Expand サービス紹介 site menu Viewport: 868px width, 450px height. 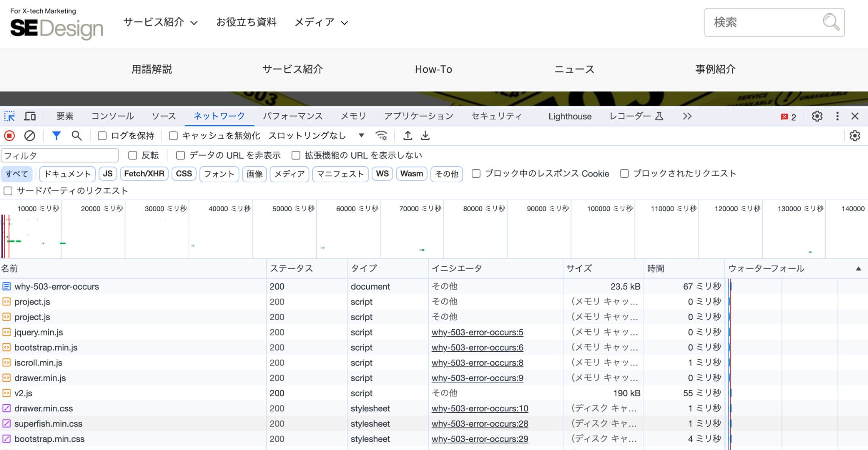coord(161,22)
